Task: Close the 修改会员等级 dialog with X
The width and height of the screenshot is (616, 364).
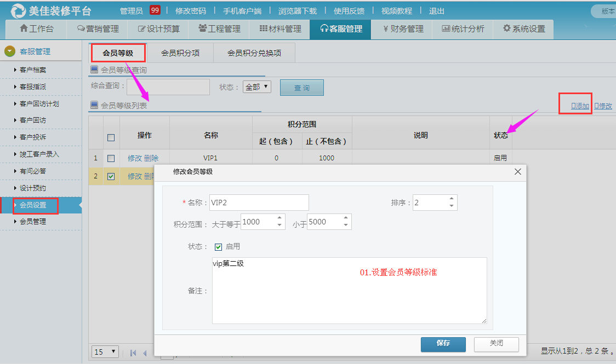Action: (517, 172)
